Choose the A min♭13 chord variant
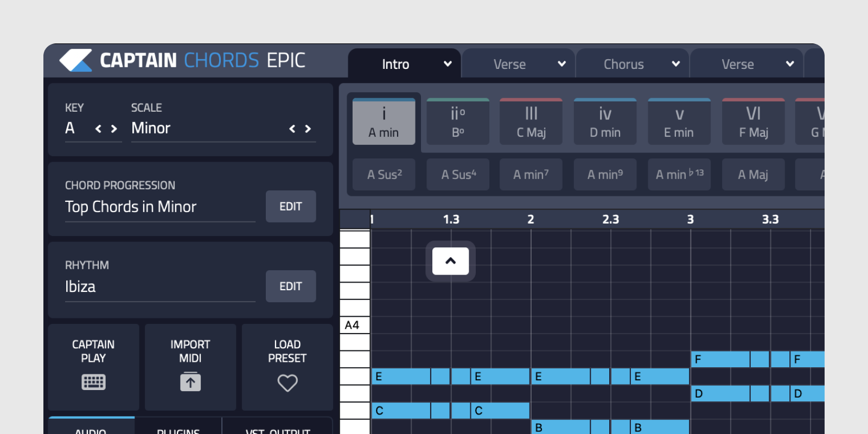The height and width of the screenshot is (434, 868). pyautogui.click(x=679, y=175)
